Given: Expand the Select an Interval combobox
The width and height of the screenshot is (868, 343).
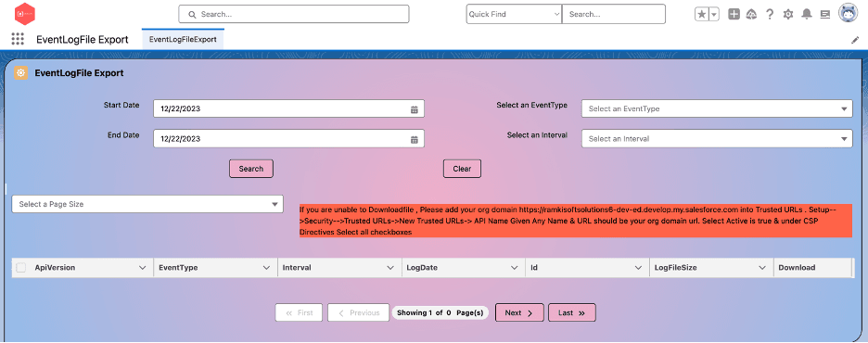Looking at the screenshot, I should [x=717, y=138].
